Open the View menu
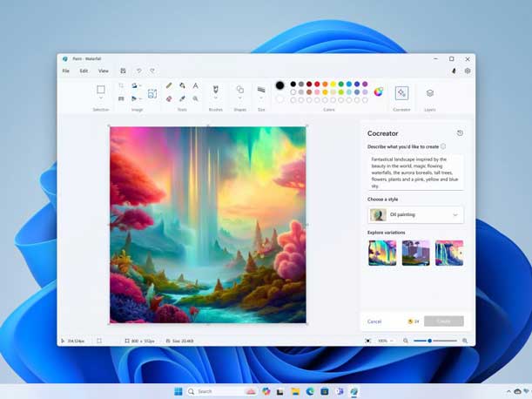Screen dimensions: 532x399 103,71
